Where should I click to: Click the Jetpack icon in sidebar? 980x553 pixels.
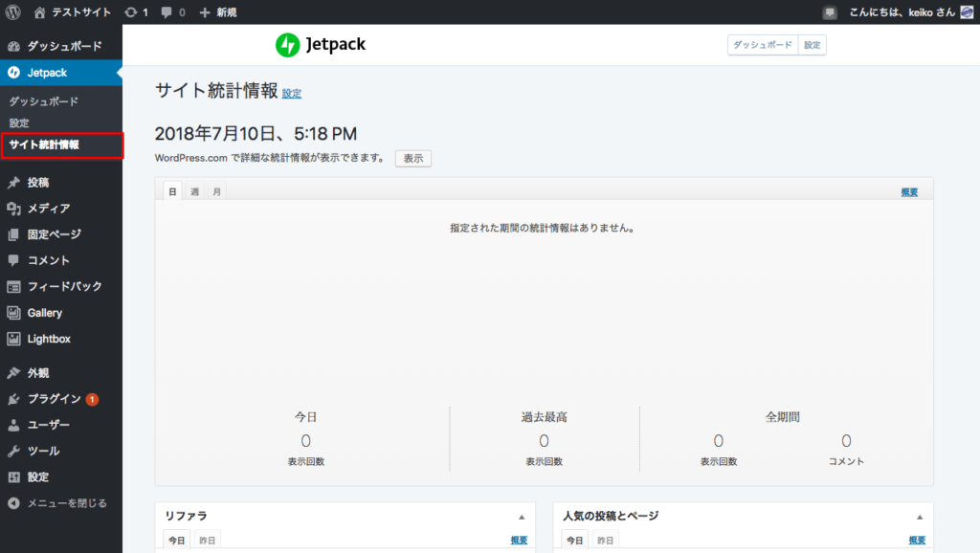click(13, 73)
